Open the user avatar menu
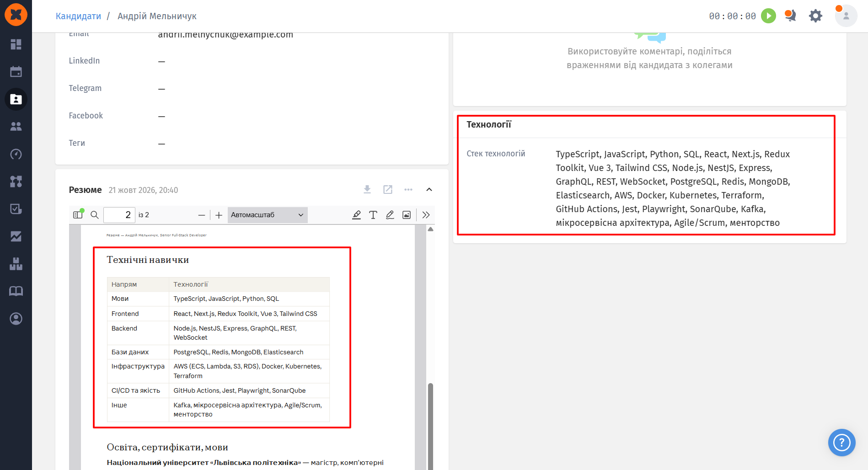The image size is (868, 470). (x=846, y=16)
